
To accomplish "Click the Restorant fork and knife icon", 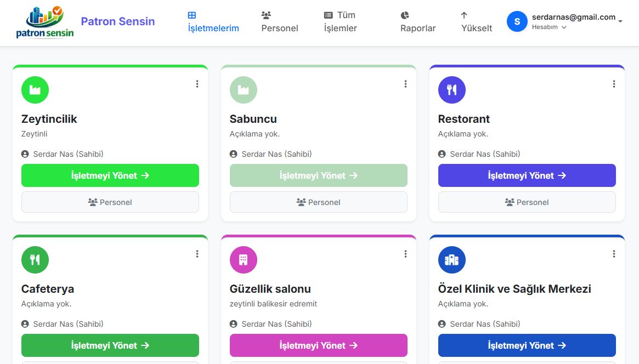I will (x=452, y=90).
